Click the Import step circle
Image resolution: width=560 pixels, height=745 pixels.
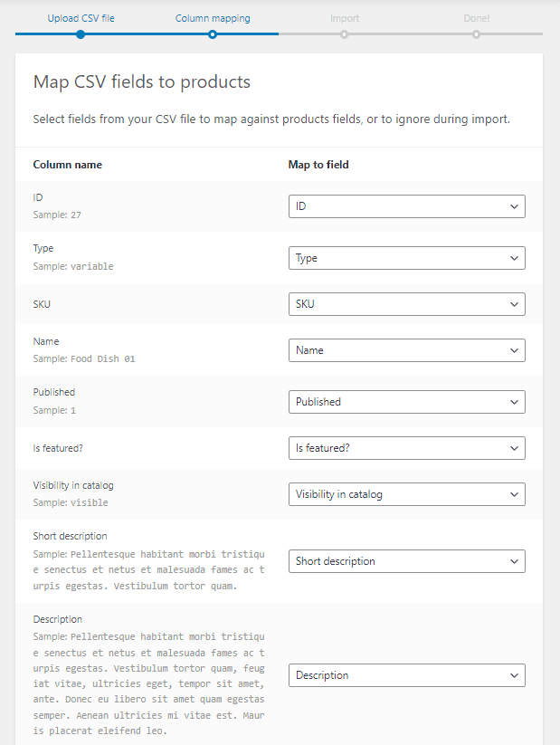pos(344,34)
